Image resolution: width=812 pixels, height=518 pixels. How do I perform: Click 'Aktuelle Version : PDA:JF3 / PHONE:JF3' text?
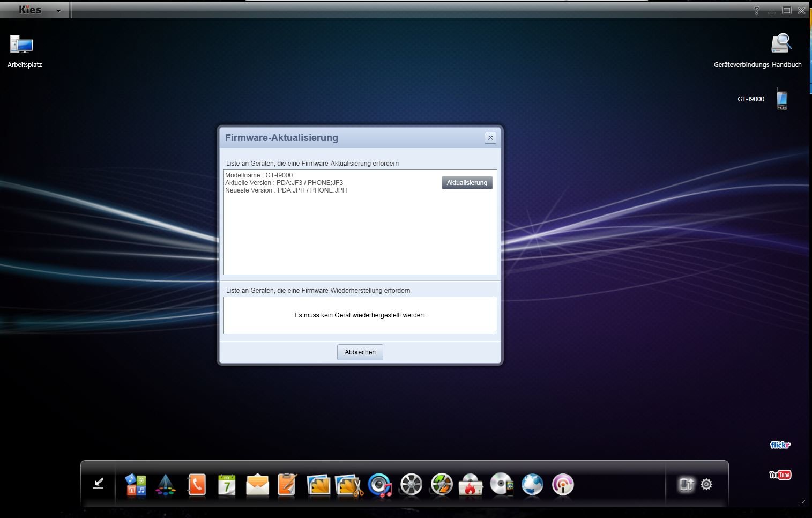[284, 183]
